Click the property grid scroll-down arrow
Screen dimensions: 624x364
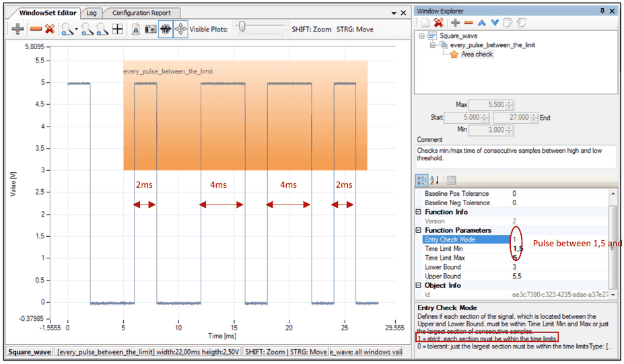613,295
